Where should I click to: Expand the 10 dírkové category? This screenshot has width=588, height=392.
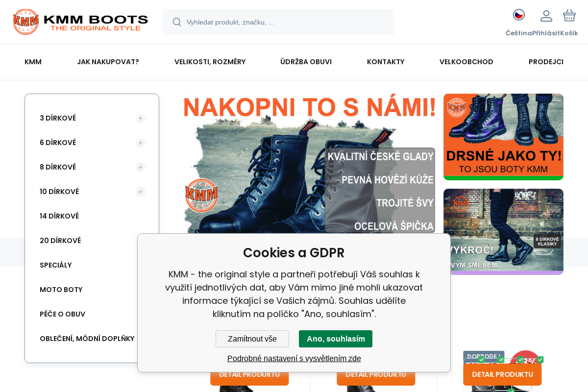[140, 192]
